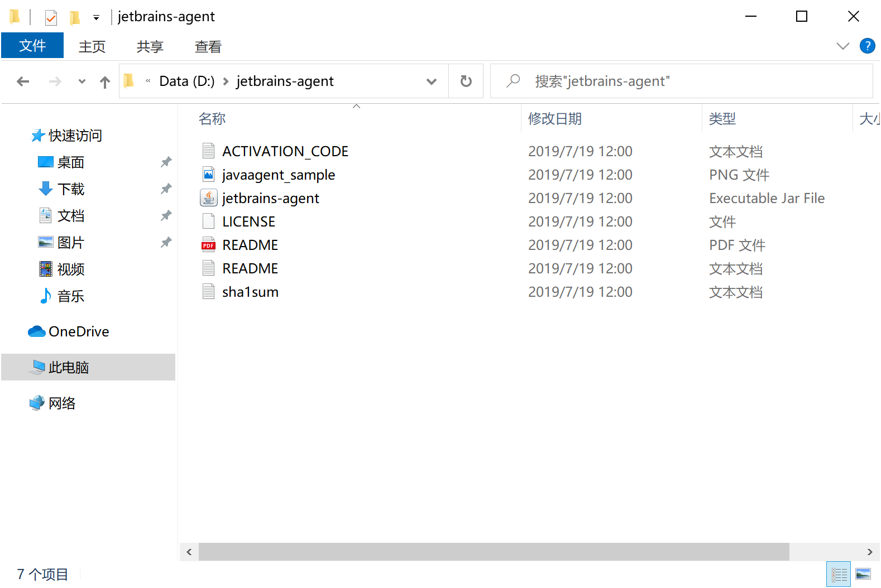The width and height of the screenshot is (881, 588).
Task: Open the 主页 (Home) ribbon tab
Action: coord(92,46)
